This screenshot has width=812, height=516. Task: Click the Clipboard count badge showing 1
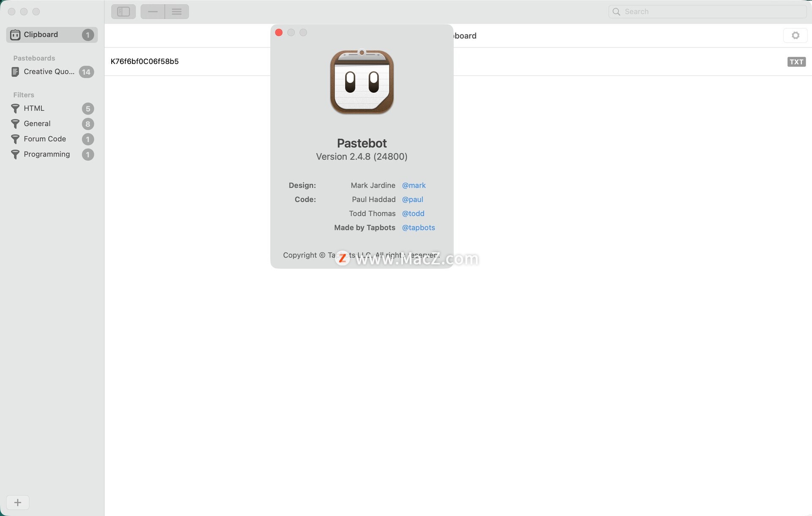coord(88,35)
